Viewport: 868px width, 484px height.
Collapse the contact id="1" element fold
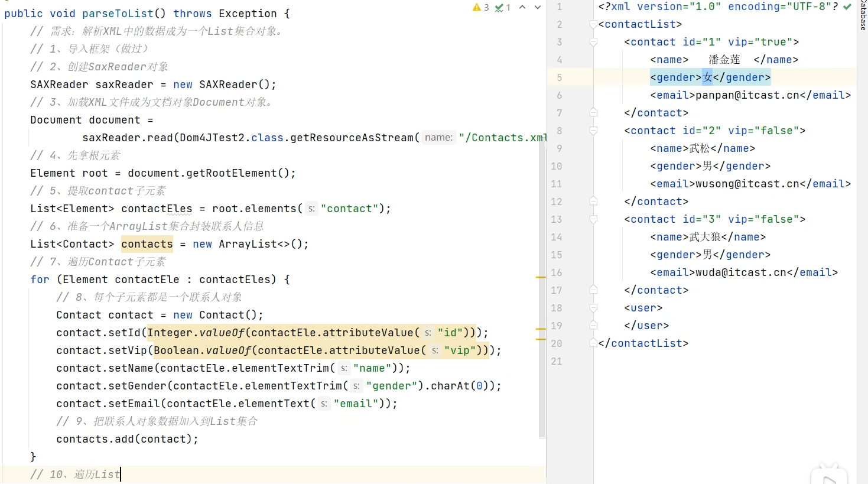click(593, 42)
